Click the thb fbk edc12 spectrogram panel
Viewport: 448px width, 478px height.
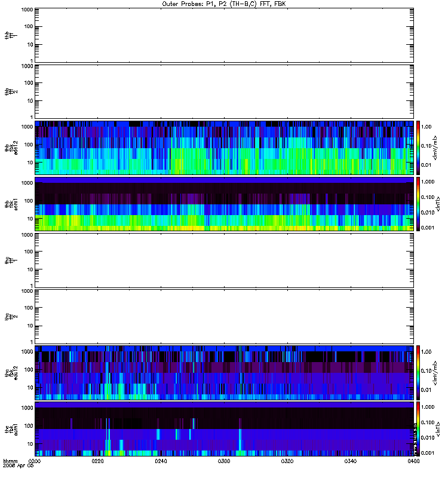[225, 148]
